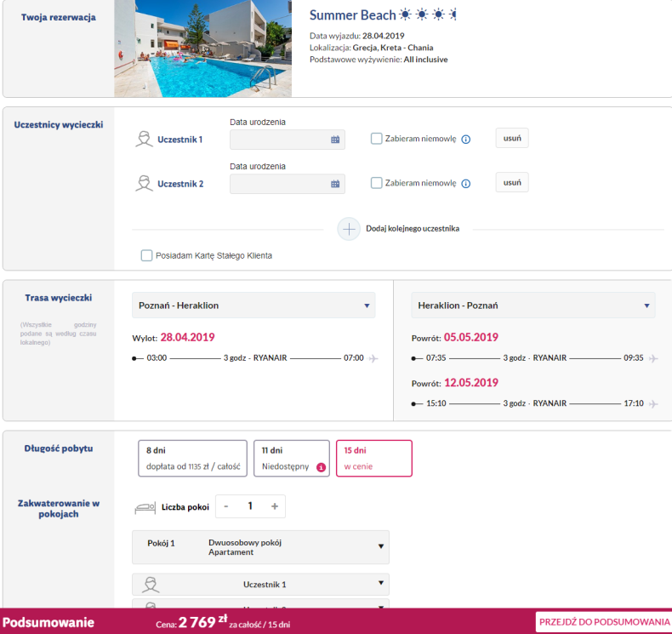The height and width of the screenshot is (634, 672).
Task: Click info icon beside Uczestnik 2 infant option
Action: (x=465, y=184)
